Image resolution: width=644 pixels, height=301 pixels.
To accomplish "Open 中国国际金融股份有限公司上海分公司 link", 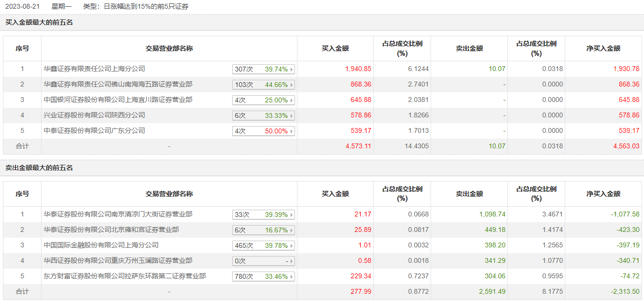I will point(101,245).
